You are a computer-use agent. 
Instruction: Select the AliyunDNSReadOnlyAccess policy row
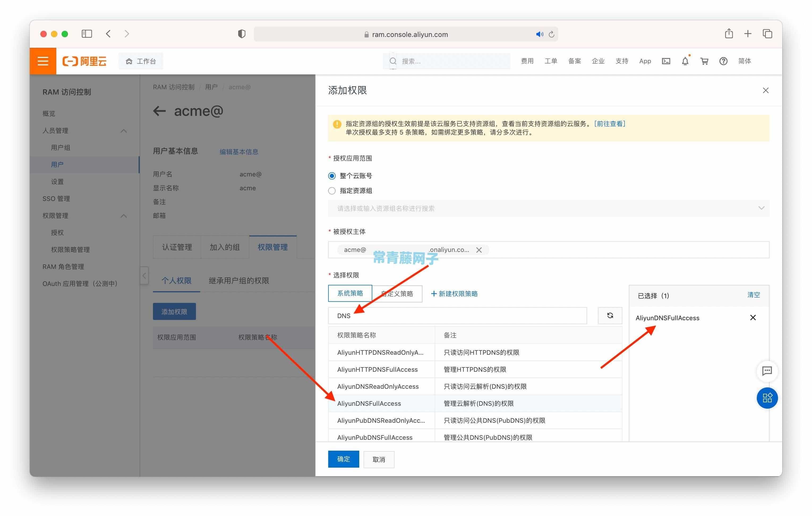[x=475, y=386]
